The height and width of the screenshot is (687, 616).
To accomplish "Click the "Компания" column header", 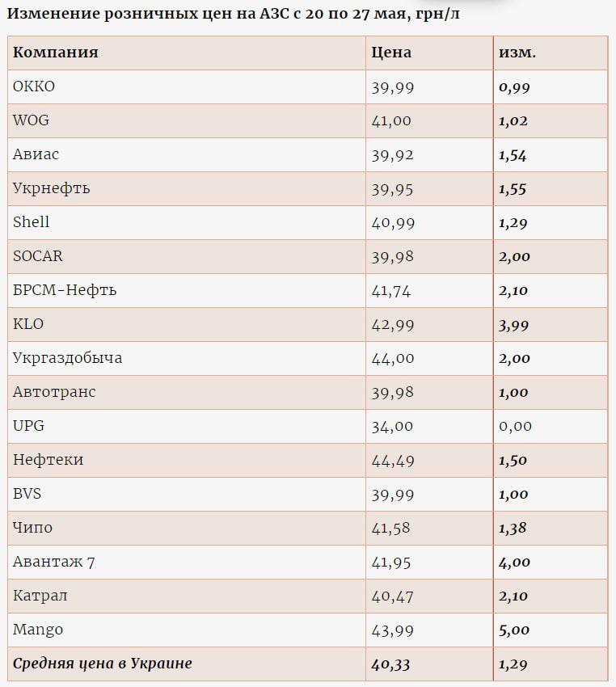I will point(56,53).
